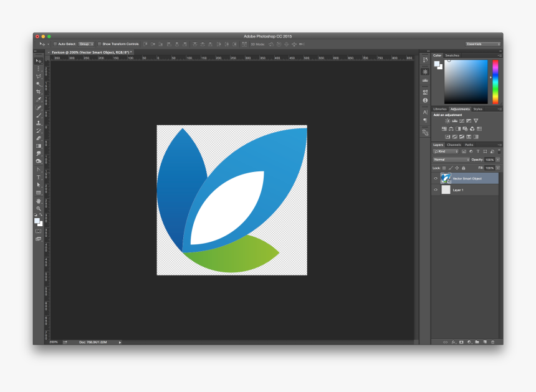Image resolution: width=536 pixels, height=392 pixels.
Task: Open layer filter Kind dropdown
Action: (446, 151)
